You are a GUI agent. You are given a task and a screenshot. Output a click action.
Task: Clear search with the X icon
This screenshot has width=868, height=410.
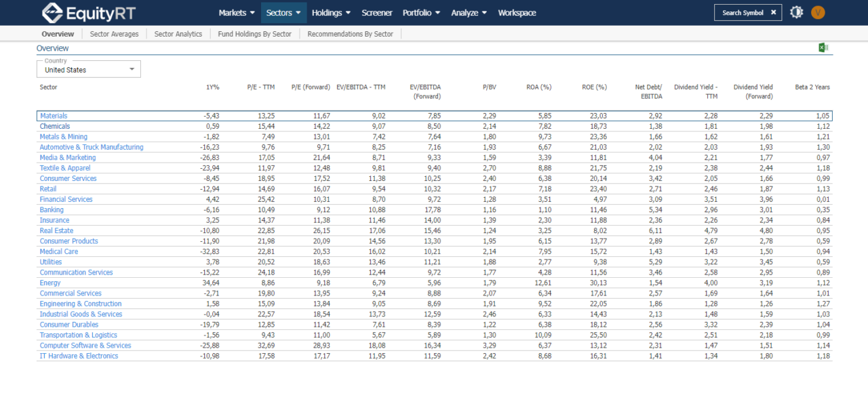(773, 13)
